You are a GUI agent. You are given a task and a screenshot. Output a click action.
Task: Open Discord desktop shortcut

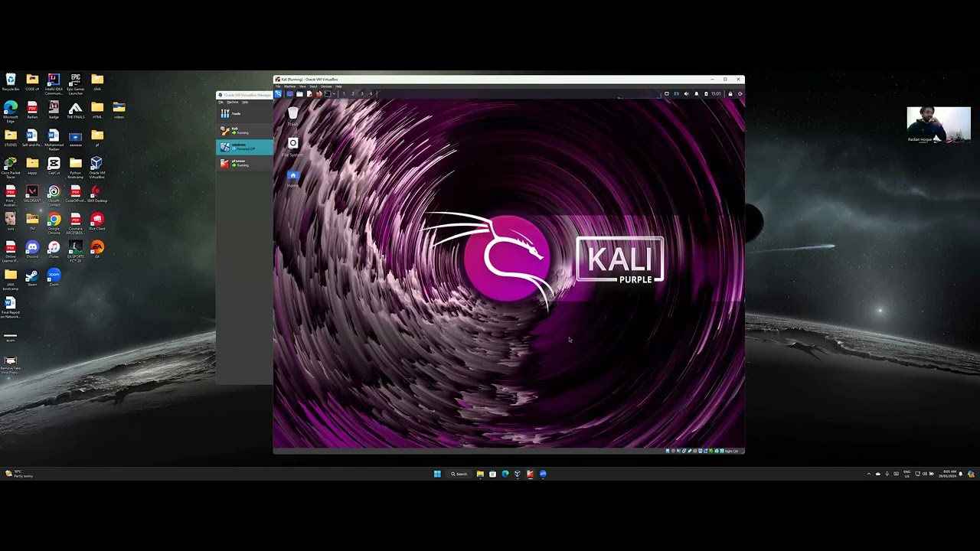pos(32,249)
